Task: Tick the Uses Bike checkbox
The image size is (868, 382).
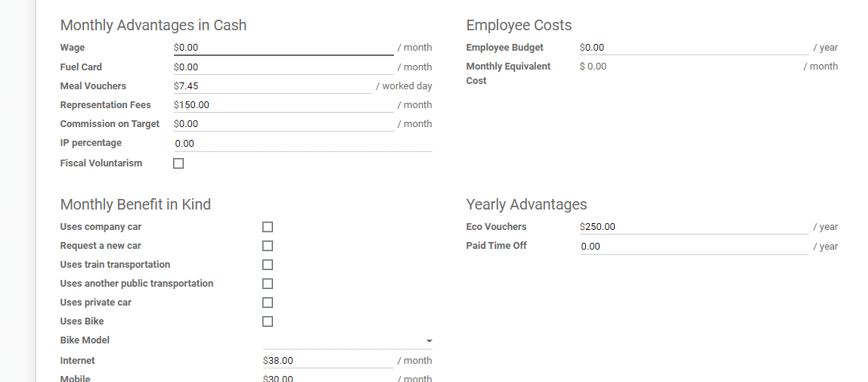Action: click(x=268, y=321)
